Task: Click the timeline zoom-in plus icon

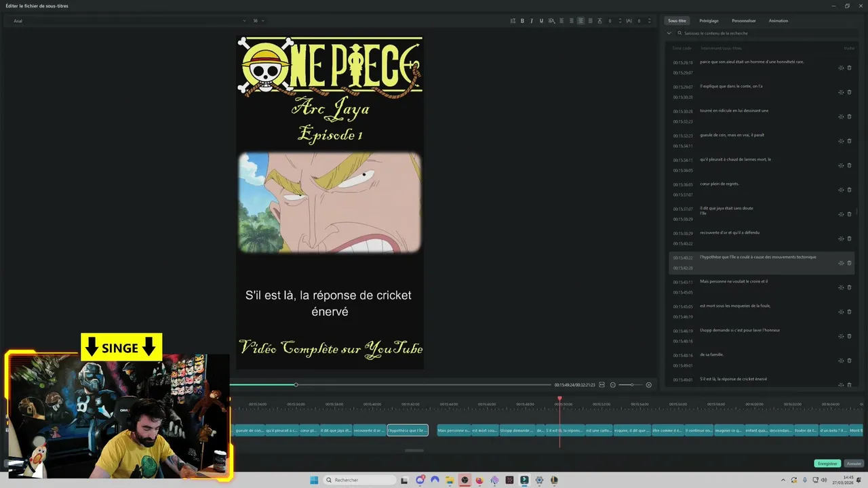Action: (648, 385)
